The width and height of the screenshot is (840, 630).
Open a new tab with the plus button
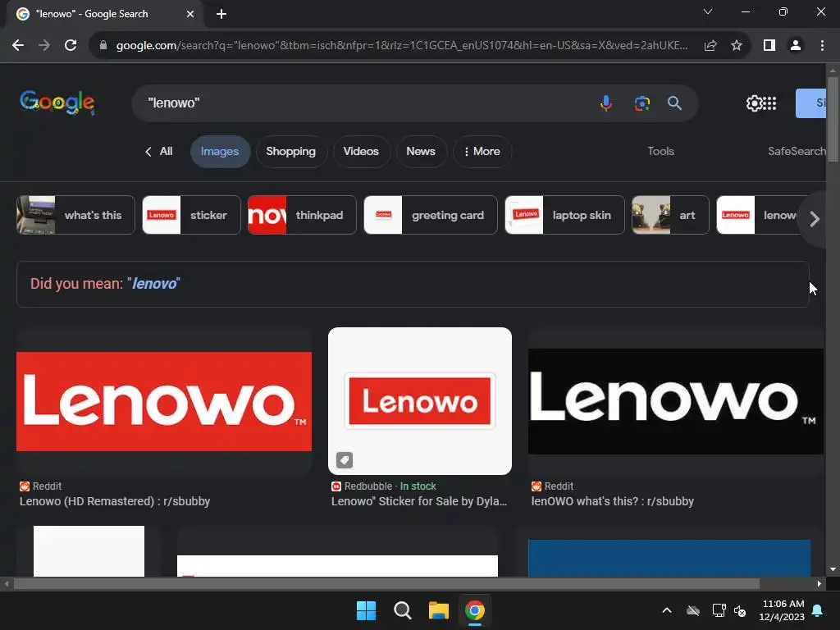pyautogui.click(x=221, y=14)
